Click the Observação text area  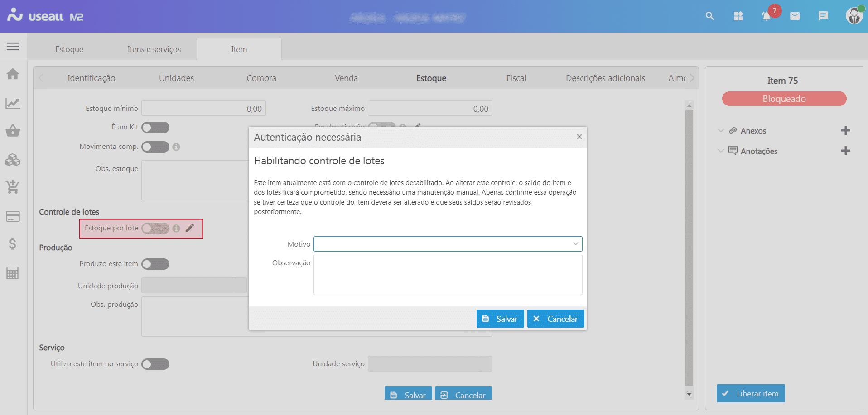(x=448, y=275)
